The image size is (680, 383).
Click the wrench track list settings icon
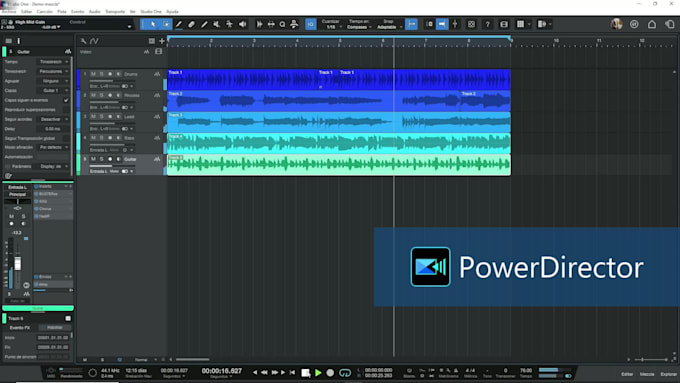(x=83, y=41)
